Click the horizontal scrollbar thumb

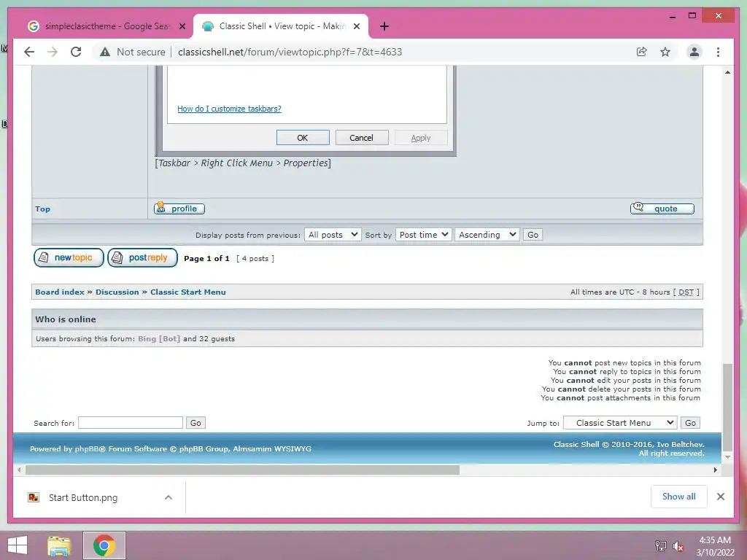click(x=242, y=470)
